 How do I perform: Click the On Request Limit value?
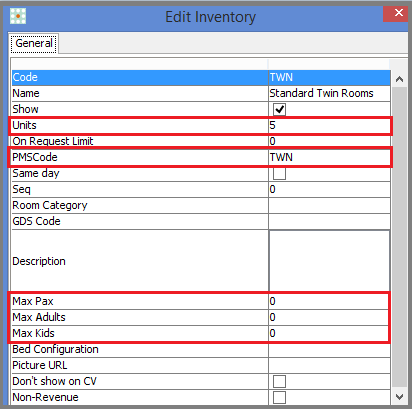pyautogui.click(x=329, y=141)
